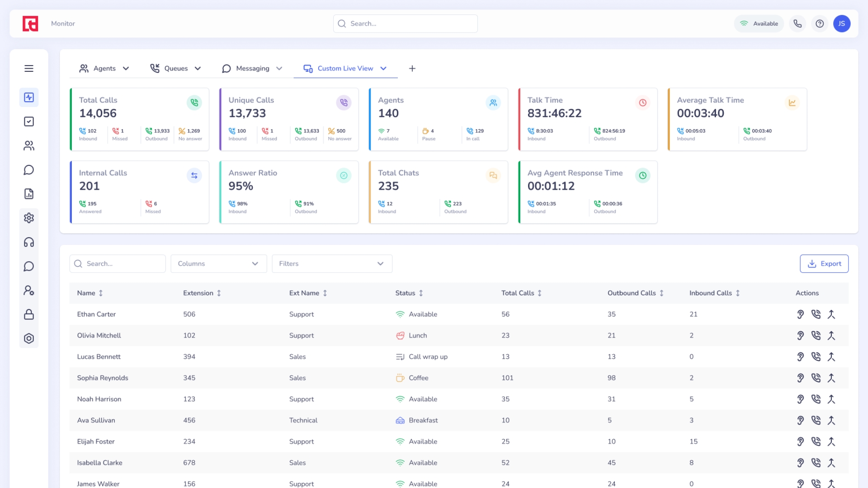This screenshot has width=868, height=488.
Task: Click the ear listen-in icon for Ethan Carter
Action: point(801,314)
